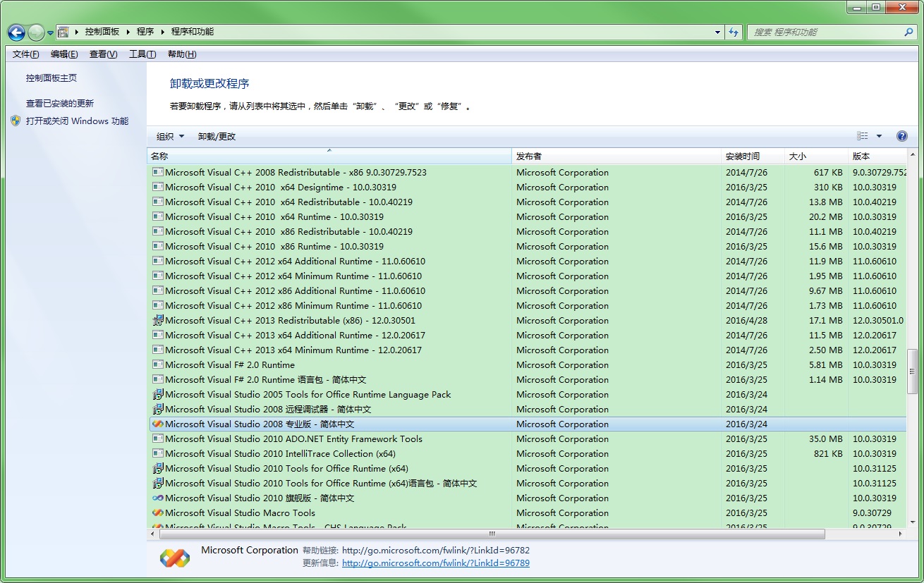Screen dimensions: 924x583
Task: Click 程序和功能 in the address breadcrumb
Action: pyautogui.click(x=193, y=32)
